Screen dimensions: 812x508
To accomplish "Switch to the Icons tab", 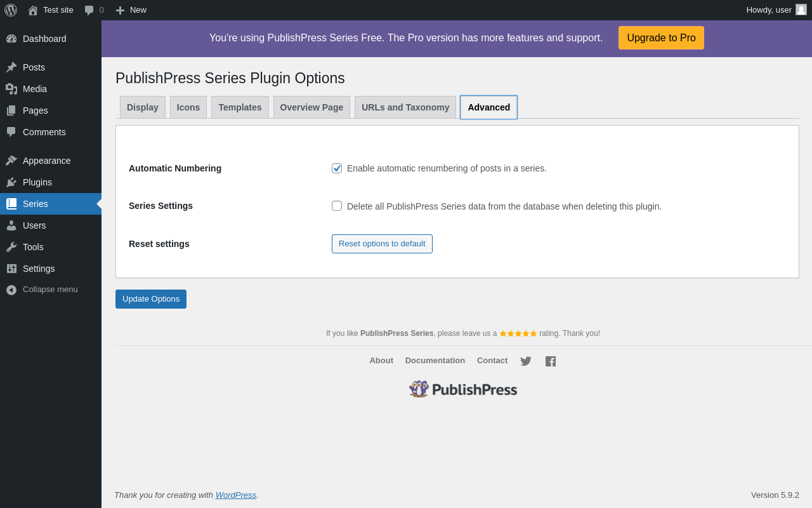I will click(188, 107).
